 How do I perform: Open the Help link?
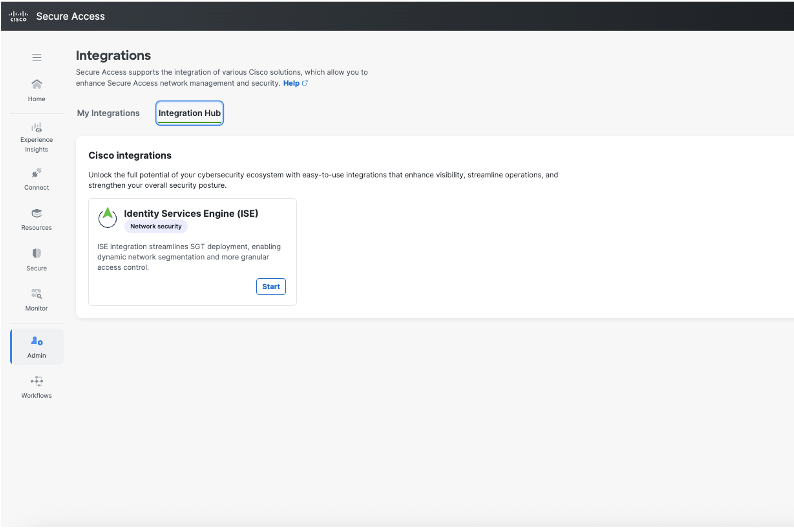coord(291,83)
